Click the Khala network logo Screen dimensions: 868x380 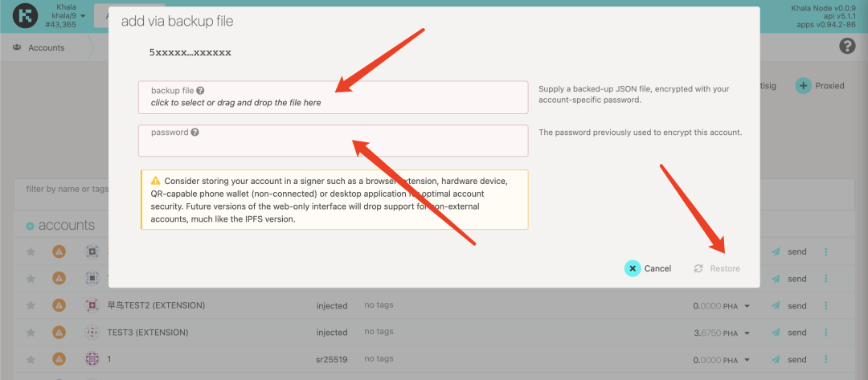[x=25, y=16]
